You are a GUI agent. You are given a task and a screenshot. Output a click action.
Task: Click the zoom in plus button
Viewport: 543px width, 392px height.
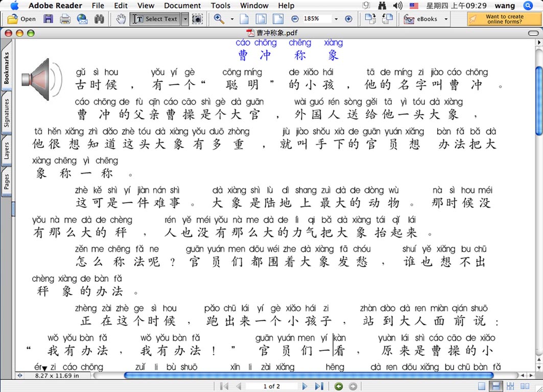pyautogui.click(x=349, y=19)
